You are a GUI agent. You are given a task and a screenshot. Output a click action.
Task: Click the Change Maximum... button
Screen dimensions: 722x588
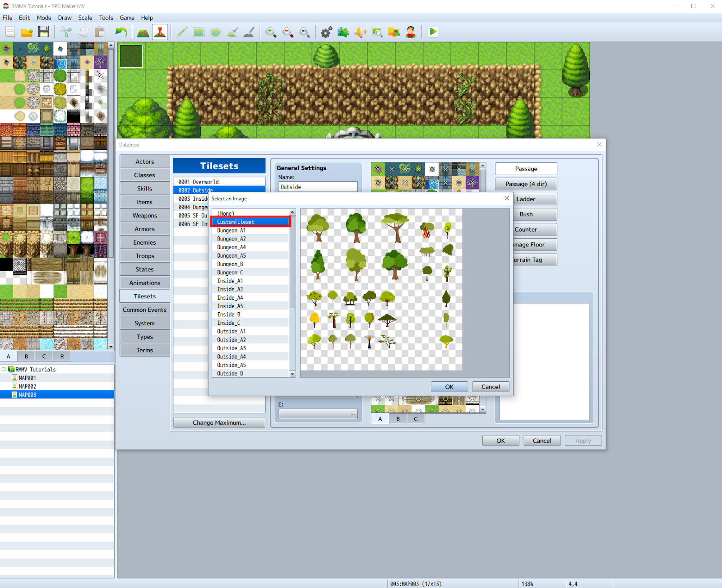point(219,422)
